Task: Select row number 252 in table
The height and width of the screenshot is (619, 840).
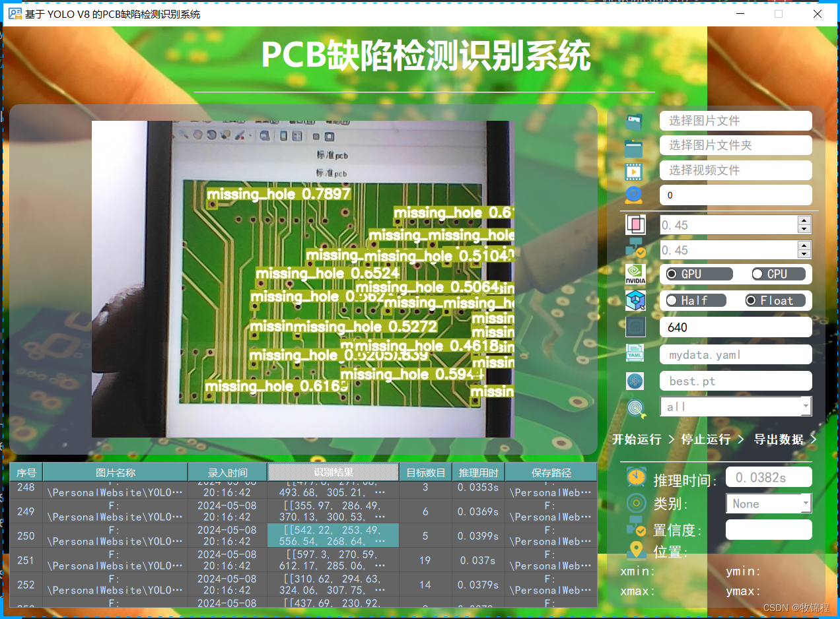Action: (26, 585)
